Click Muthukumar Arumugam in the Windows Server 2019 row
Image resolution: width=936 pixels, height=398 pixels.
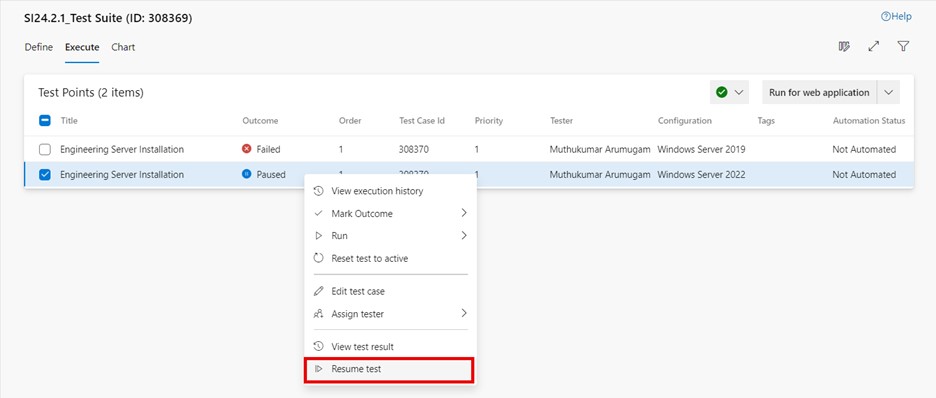click(x=600, y=150)
